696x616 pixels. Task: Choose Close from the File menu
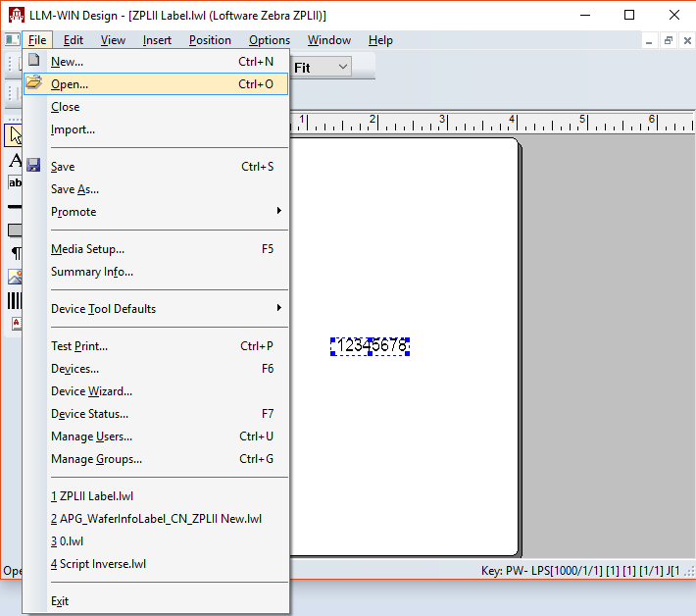pos(156,107)
